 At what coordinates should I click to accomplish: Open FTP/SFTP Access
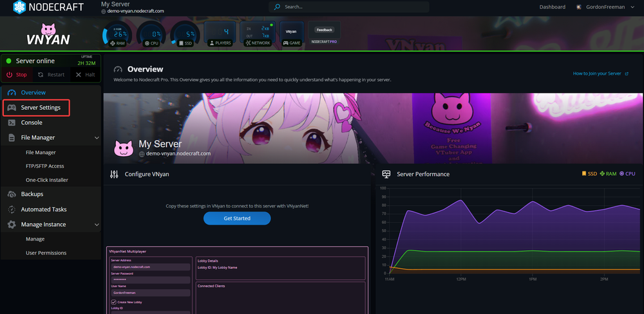click(45, 166)
